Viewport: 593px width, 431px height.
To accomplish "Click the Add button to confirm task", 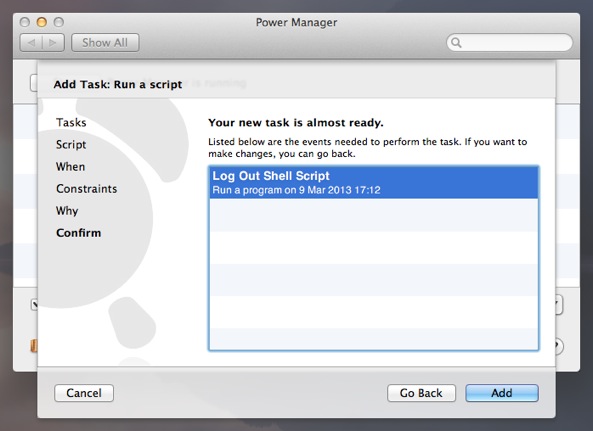I will (x=501, y=393).
